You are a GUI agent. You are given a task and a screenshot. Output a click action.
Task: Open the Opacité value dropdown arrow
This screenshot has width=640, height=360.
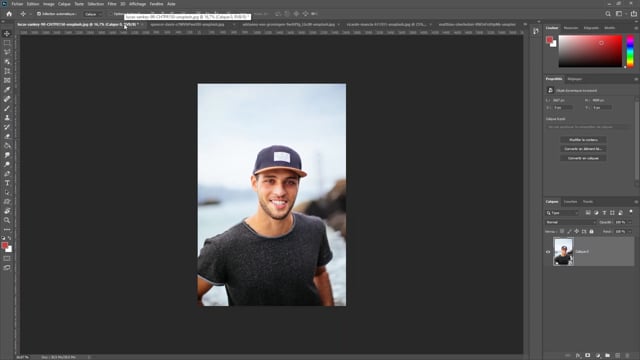point(630,222)
